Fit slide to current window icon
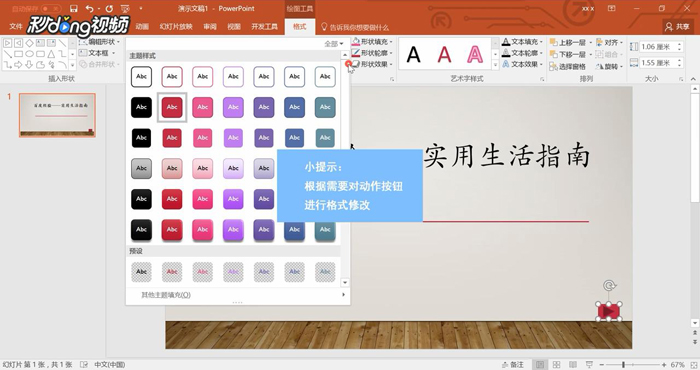This screenshot has height=370, width=700. coord(693,364)
